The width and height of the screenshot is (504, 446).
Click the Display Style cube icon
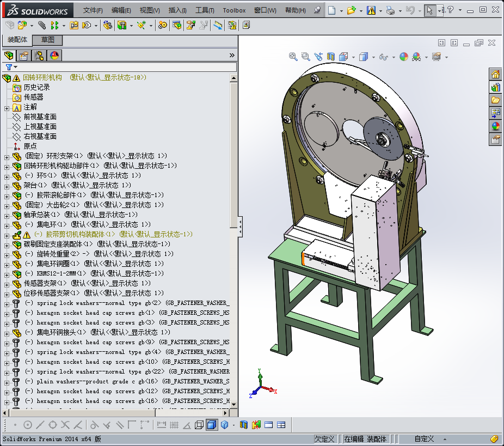click(364, 57)
